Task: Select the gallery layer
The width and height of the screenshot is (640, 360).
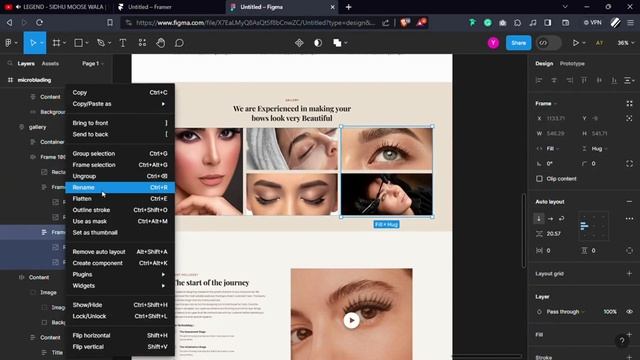Action: [x=37, y=127]
